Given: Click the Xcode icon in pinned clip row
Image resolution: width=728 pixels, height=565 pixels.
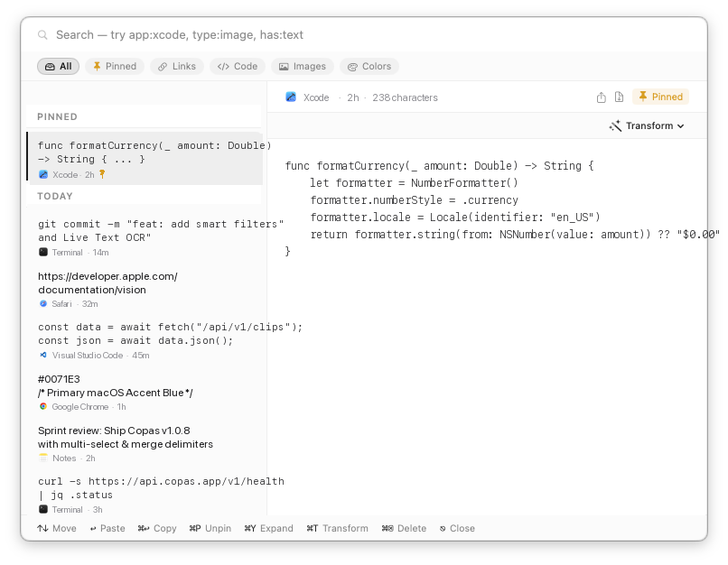Looking at the screenshot, I should tap(43, 175).
